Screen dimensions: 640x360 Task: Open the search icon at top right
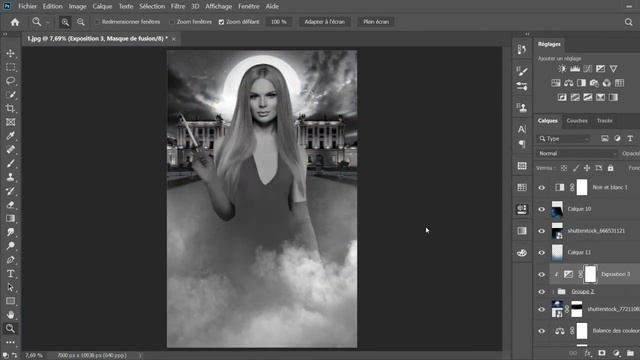point(629,22)
